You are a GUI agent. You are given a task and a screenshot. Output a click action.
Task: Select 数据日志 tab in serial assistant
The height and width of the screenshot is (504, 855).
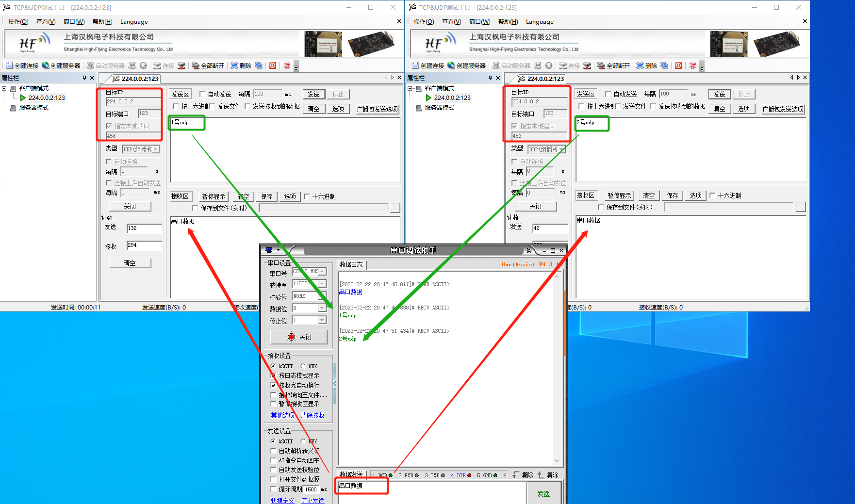click(351, 264)
